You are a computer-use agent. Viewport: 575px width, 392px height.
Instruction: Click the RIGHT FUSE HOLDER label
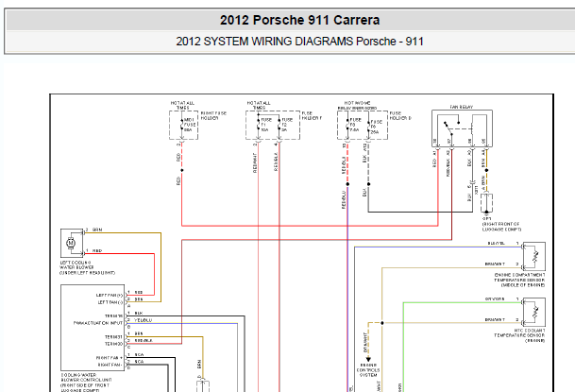tap(213, 115)
